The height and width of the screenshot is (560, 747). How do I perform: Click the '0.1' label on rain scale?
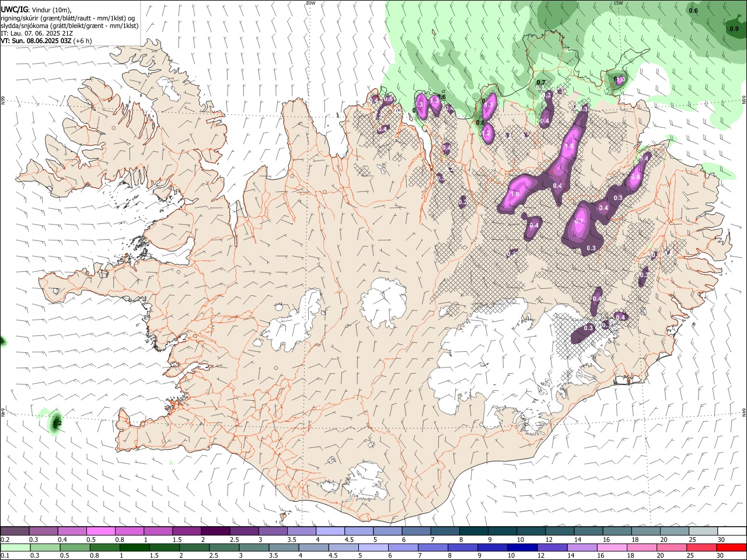pos(5,555)
